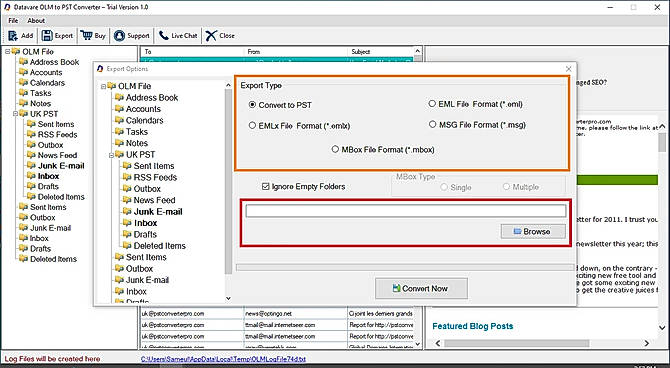The height and width of the screenshot is (368, 670).
Task: Select Multiple MBox Type radio
Action: 506,187
